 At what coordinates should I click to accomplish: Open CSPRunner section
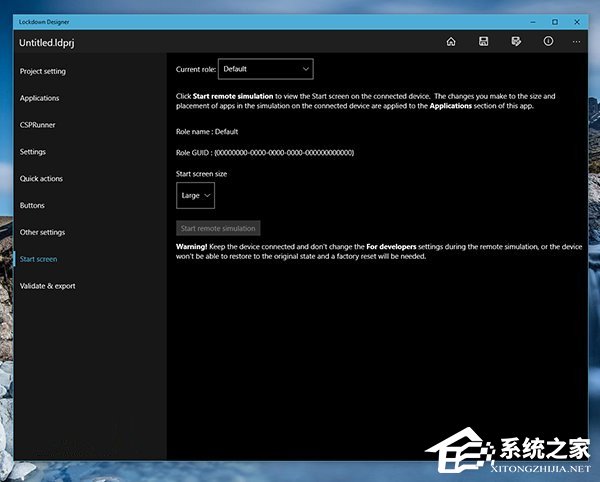click(x=38, y=125)
